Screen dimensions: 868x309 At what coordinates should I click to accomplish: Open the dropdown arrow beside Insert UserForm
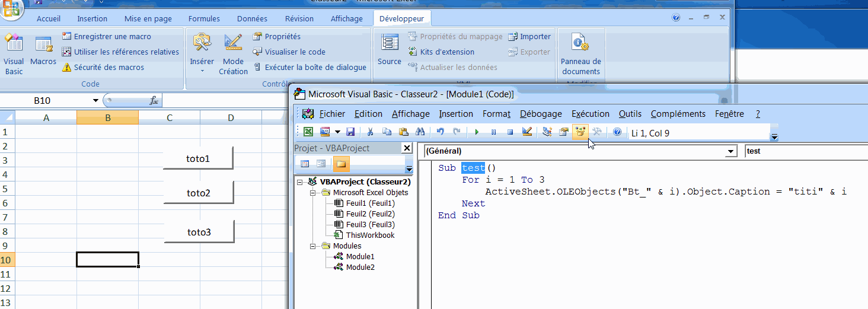pos(337,132)
